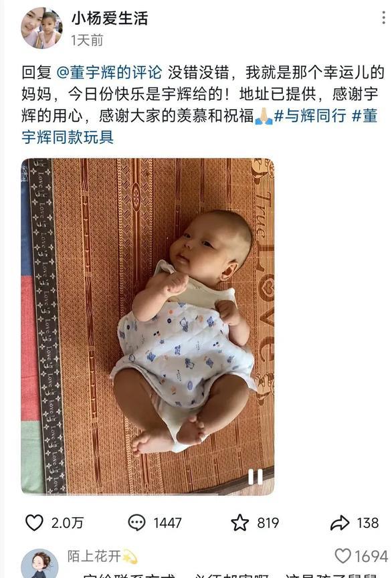The width and height of the screenshot is (392, 578).
Task: Share post using arrow icon
Action: click(339, 522)
